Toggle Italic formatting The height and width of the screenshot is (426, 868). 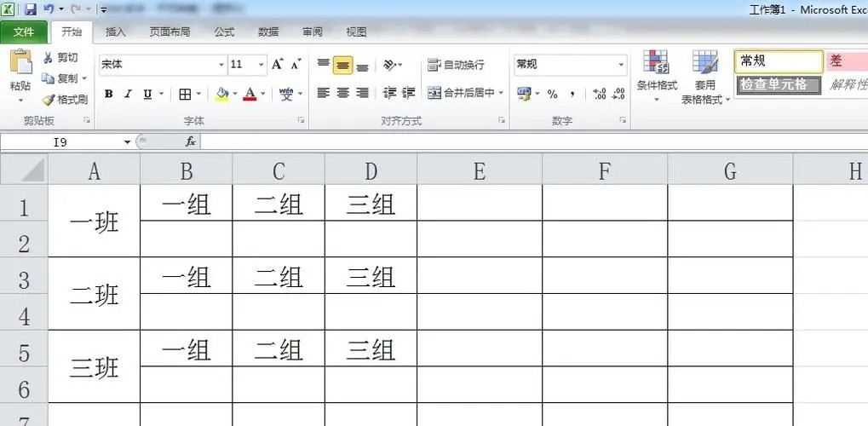click(x=128, y=95)
